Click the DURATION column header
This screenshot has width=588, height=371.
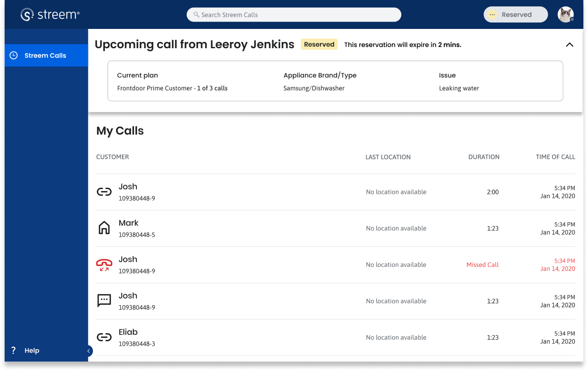click(x=484, y=157)
